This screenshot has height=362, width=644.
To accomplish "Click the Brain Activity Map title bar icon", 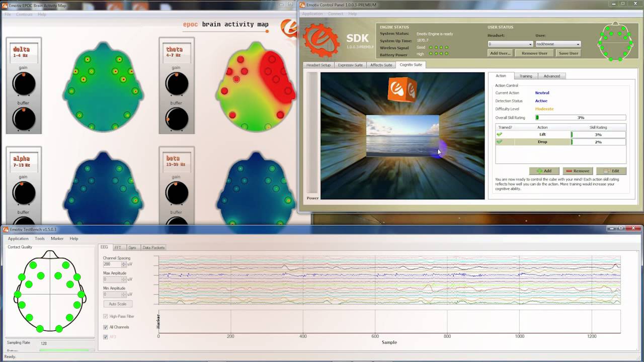I will (5, 6).
